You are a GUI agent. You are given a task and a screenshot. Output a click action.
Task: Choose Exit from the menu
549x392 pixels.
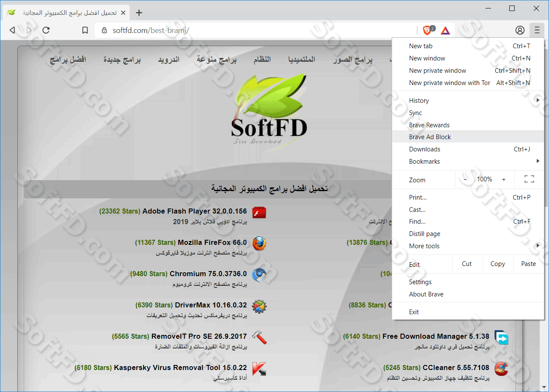pyautogui.click(x=468, y=312)
